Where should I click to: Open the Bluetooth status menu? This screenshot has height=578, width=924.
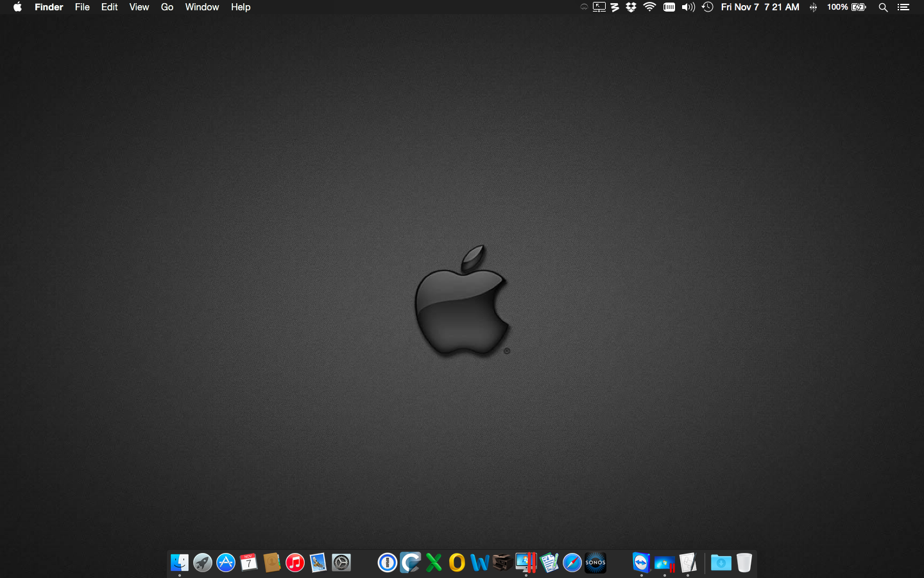pos(813,7)
